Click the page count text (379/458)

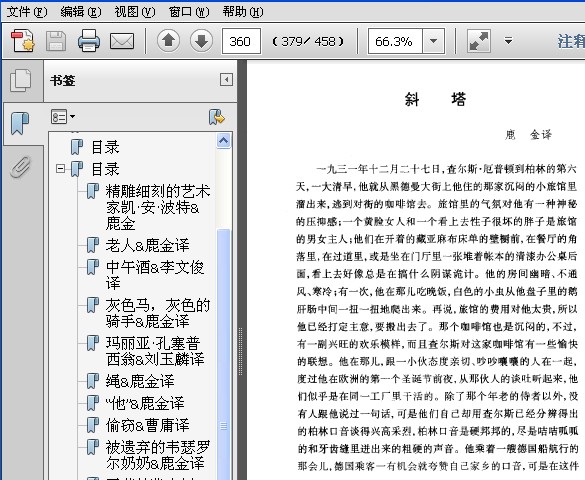point(308,41)
